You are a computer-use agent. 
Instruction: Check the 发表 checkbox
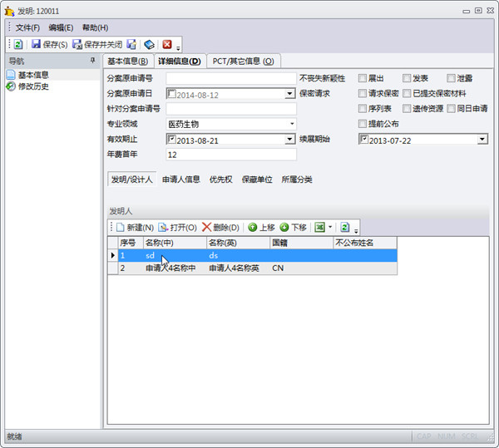pos(407,78)
